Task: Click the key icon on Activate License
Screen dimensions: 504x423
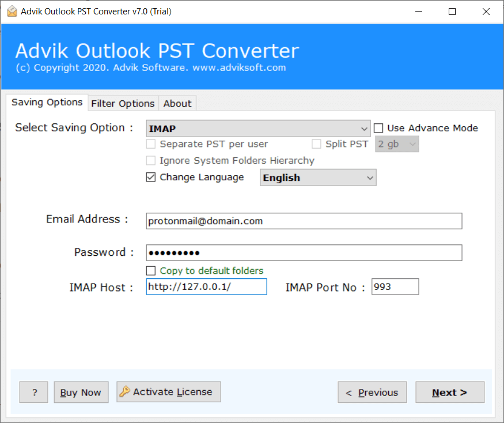Action: tap(125, 391)
